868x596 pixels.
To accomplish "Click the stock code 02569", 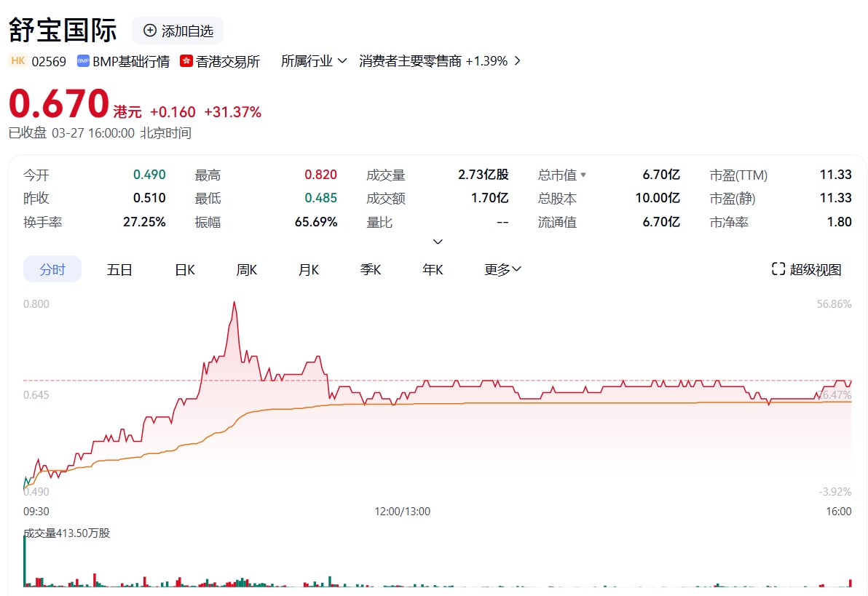I will click(x=49, y=61).
